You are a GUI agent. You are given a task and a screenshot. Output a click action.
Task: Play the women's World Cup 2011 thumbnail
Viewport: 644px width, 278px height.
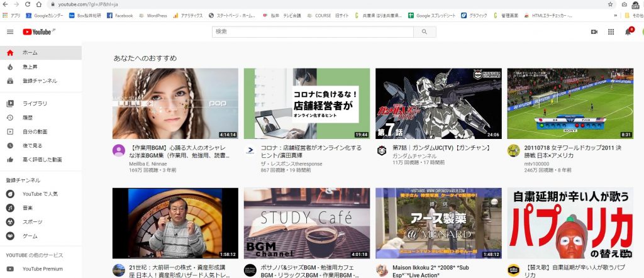click(570, 104)
